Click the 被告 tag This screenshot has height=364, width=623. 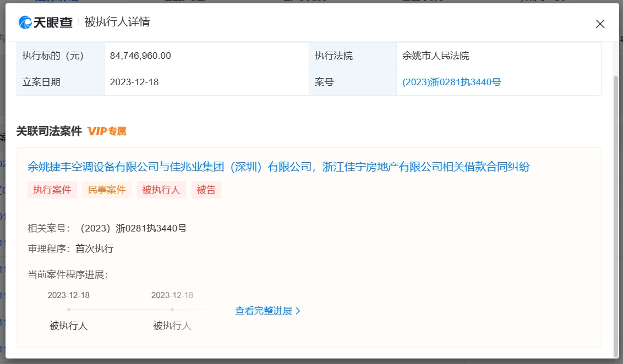click(206, 190)
